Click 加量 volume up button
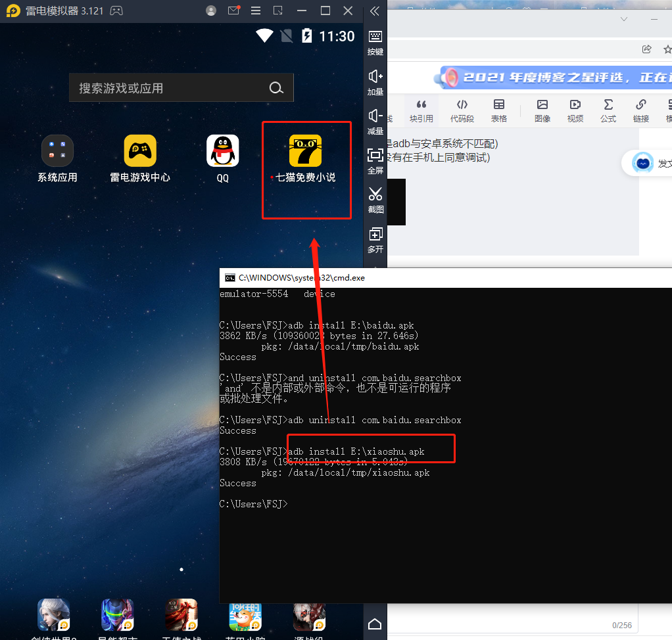 (375, 83)
